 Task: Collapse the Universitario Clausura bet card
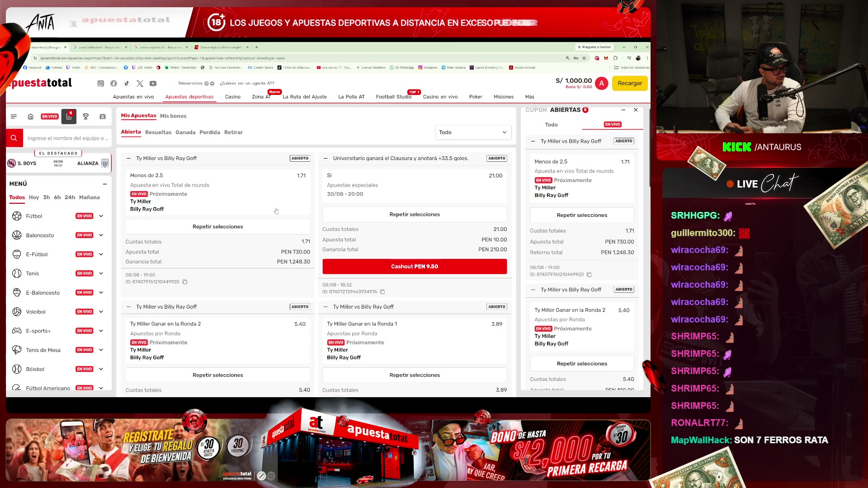point(325,159)
